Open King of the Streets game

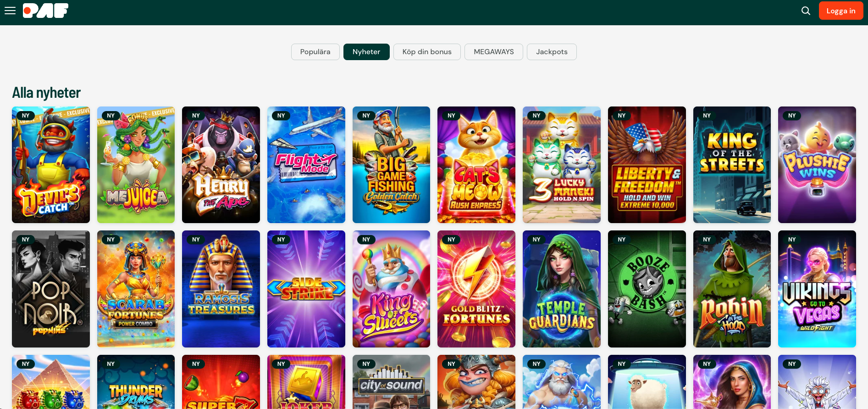click(732, 165)
